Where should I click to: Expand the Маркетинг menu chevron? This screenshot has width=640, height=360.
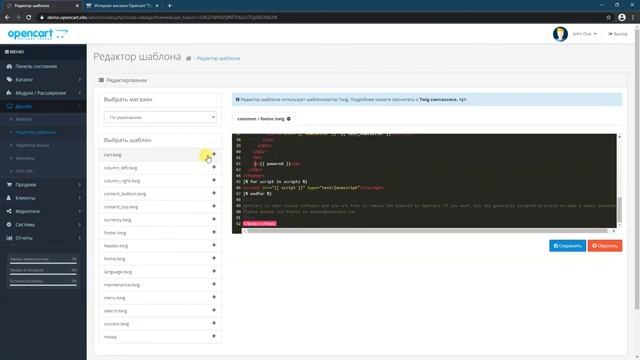click(x=80, y=211)
